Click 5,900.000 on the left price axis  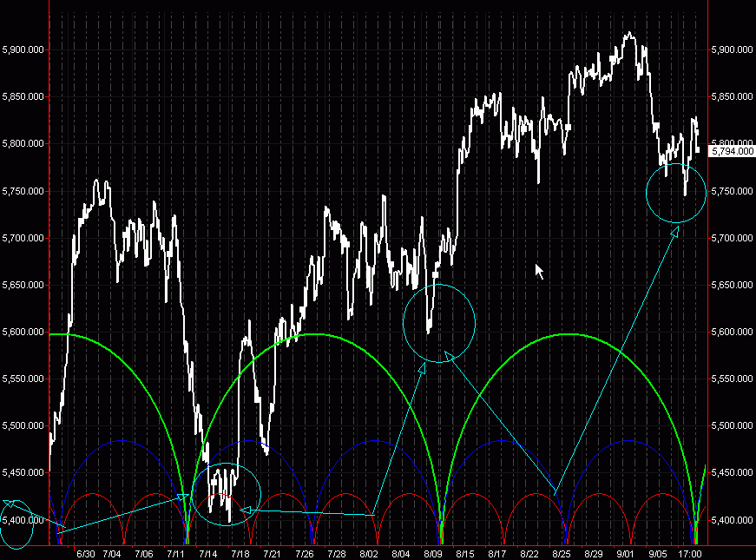click(23, 49)
